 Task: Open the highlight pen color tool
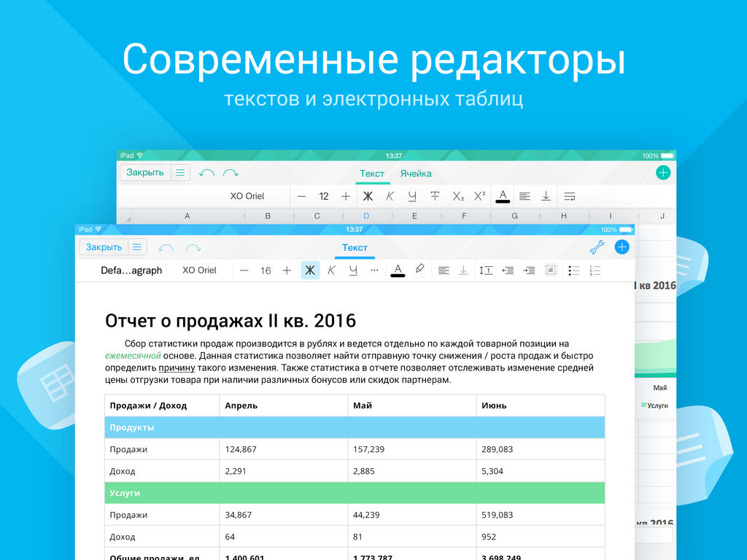click(420, 269)
